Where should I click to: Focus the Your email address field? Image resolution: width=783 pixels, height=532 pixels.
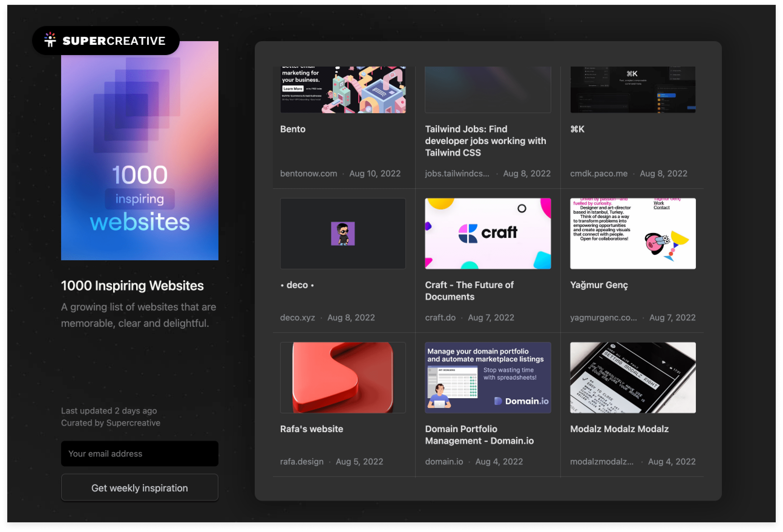[x=139, y=454]
